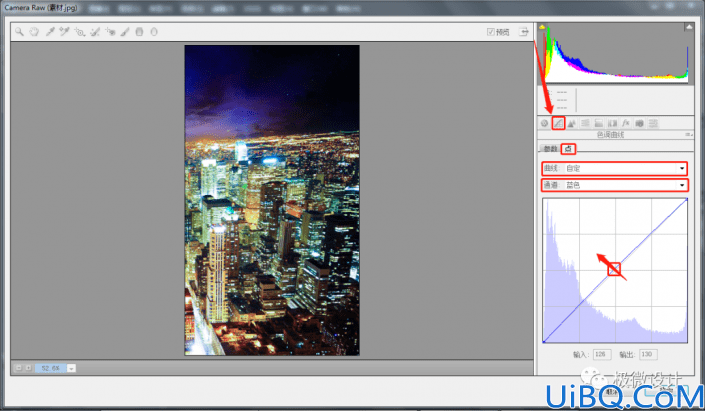Open the Basic panel tab icon
The width and height of the screenshot is (705, 411).
(x=544, y=123)
